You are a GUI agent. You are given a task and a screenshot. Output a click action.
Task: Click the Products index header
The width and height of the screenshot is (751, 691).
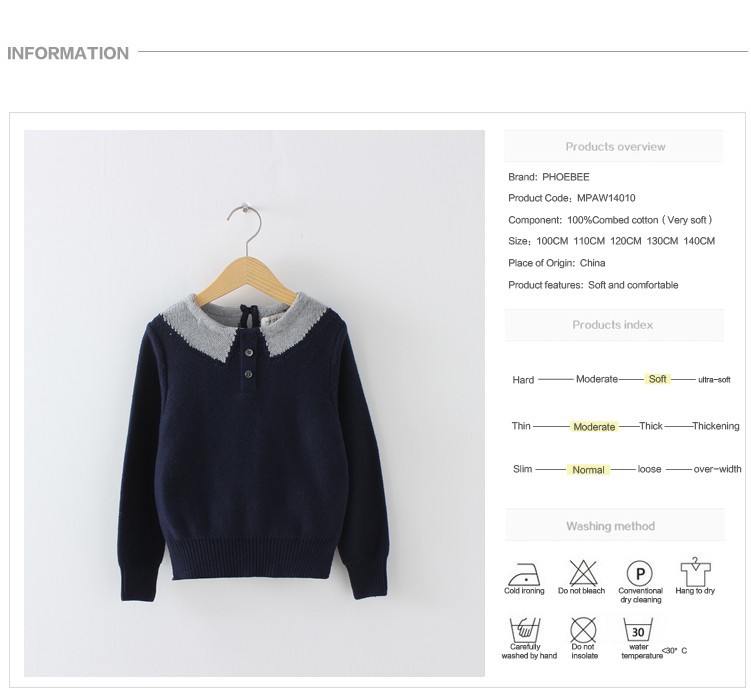pyautogui.click(x=614, y=325)
